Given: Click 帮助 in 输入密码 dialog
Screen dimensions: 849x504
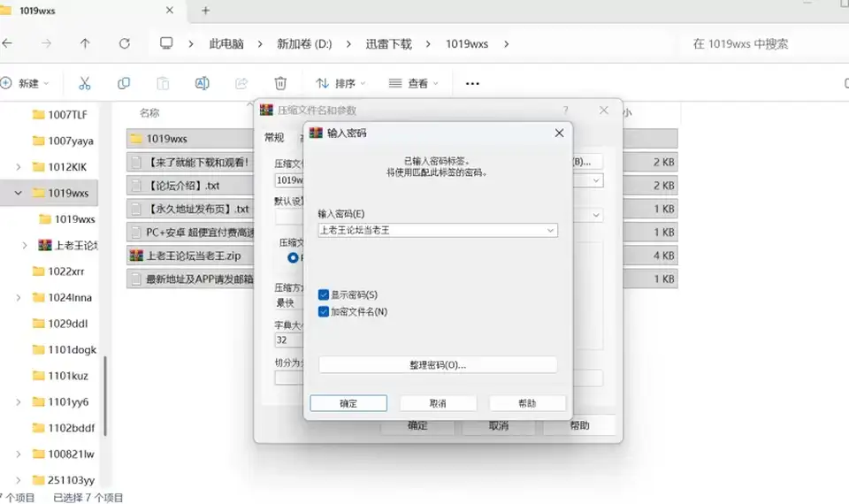Looking at the screenshot, I should pos(527,403).
